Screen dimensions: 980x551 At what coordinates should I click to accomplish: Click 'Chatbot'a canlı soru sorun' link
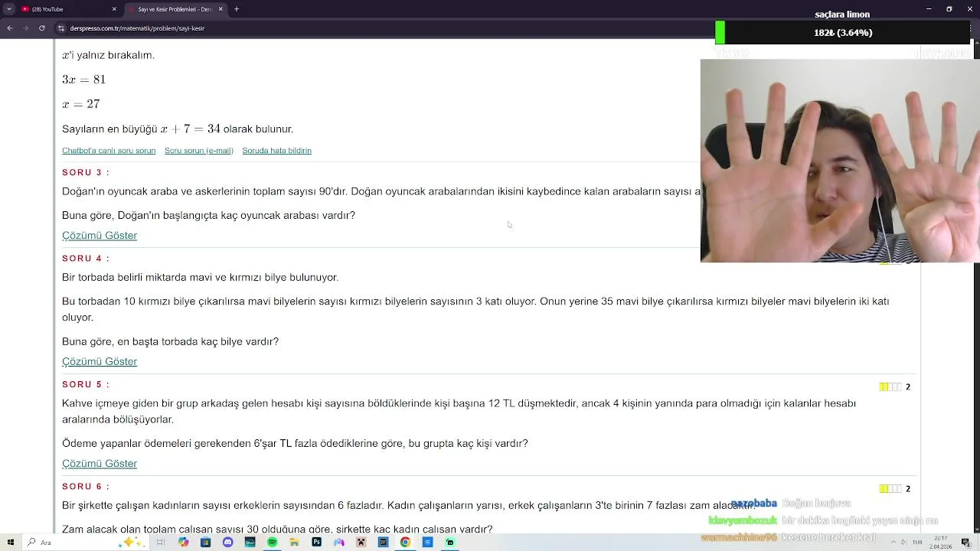pyautogui.click(x=109, y=151)
